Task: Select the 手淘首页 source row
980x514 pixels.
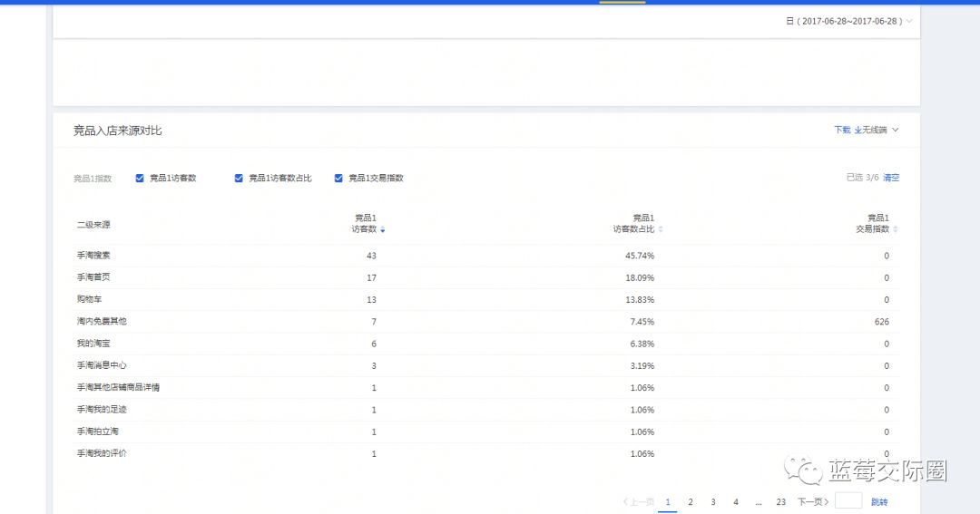Action: click(x=486, y=277)
